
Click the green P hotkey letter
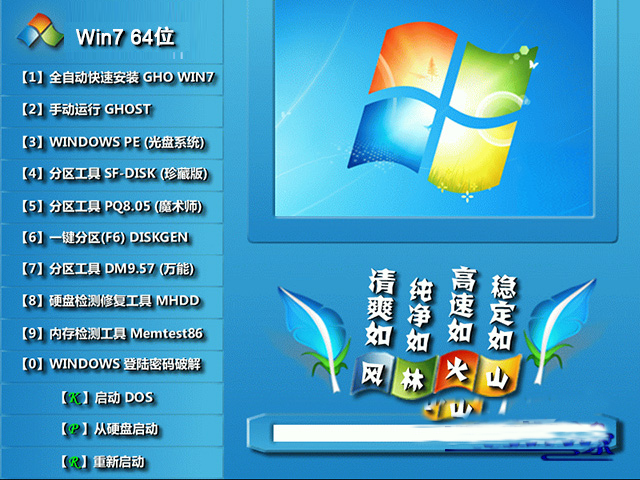(x=74, y=429)
